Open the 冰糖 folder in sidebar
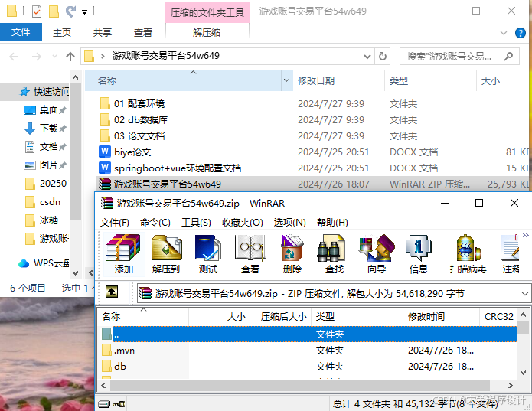 point(42,220)
